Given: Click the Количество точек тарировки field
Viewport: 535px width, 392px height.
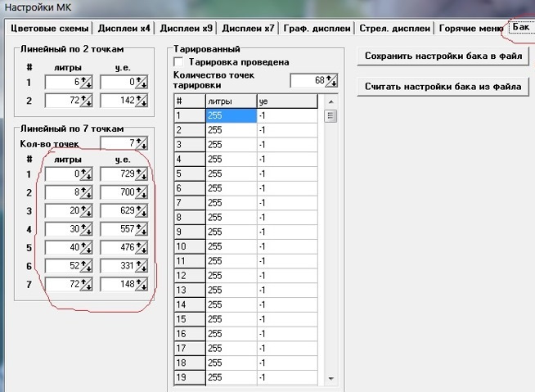Looking at the screenshot, I should (x=308, y=80).
